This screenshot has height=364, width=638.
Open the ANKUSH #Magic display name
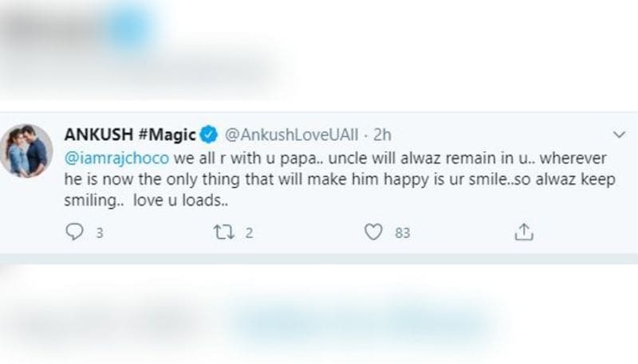pyautogui.click(x=130, y=135)
